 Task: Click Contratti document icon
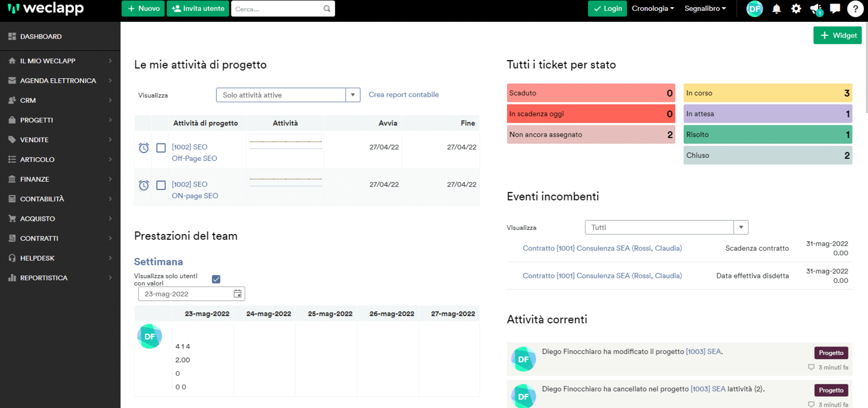tap(12, 238)
